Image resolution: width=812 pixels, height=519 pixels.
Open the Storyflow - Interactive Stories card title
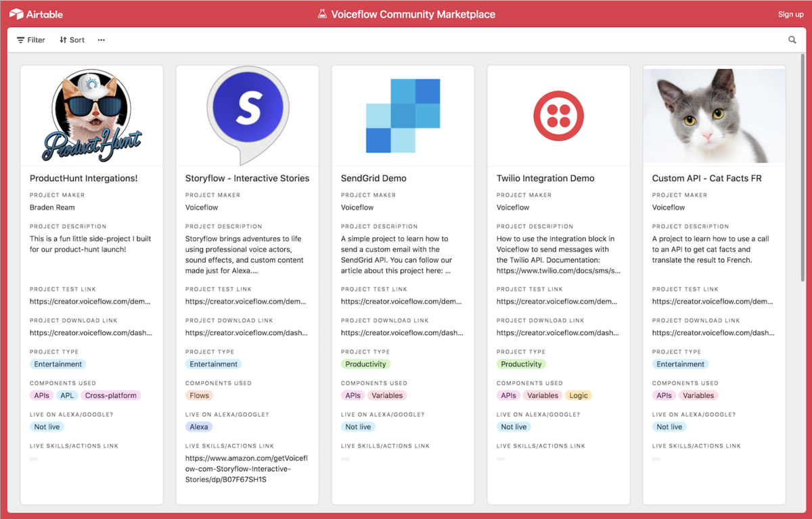247,179
